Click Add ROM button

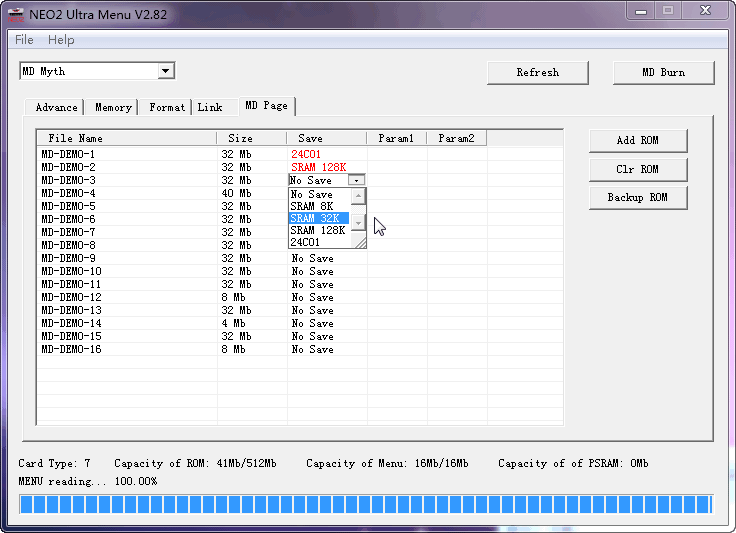point(637,141)
